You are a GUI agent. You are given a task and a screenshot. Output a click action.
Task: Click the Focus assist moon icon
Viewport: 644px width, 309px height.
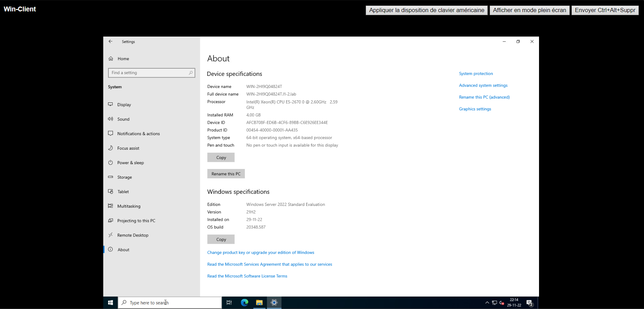(x=110, y=148)
